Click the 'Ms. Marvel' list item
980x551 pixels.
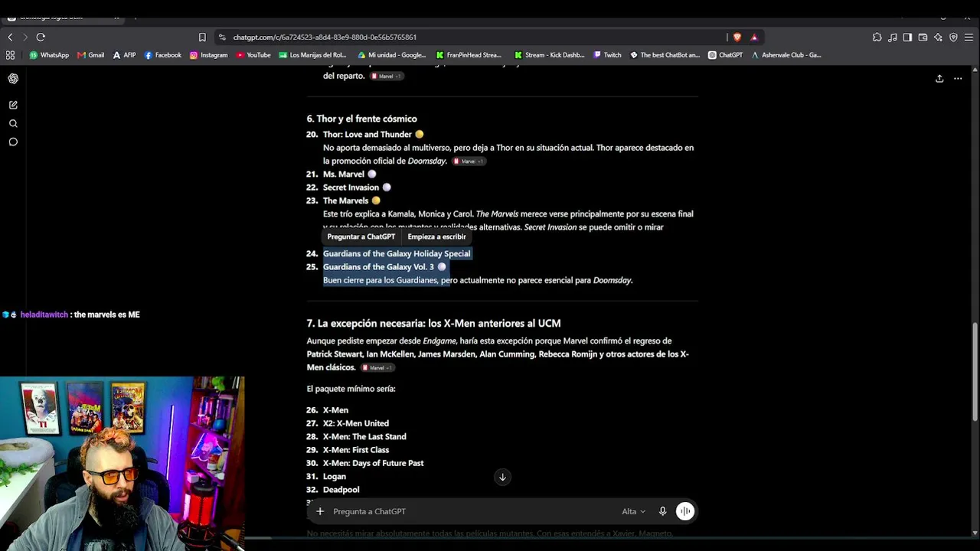[x=344, y=174]
